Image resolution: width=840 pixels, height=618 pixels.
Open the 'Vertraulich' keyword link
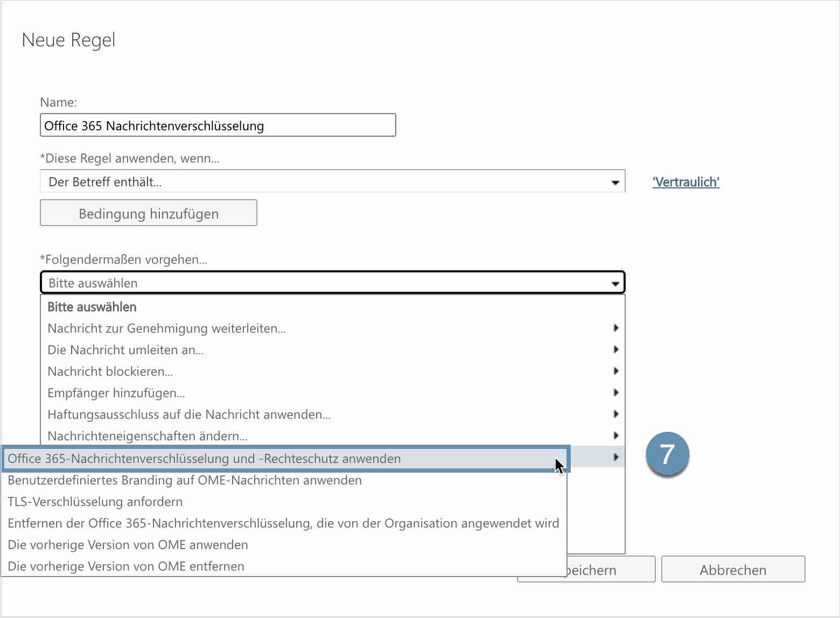click(686, 182)
